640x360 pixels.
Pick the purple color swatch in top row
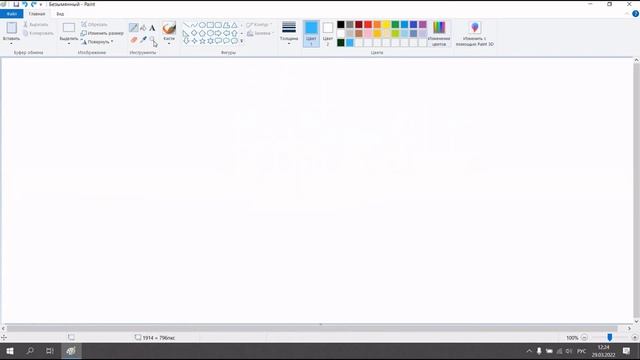coord(422,24)
